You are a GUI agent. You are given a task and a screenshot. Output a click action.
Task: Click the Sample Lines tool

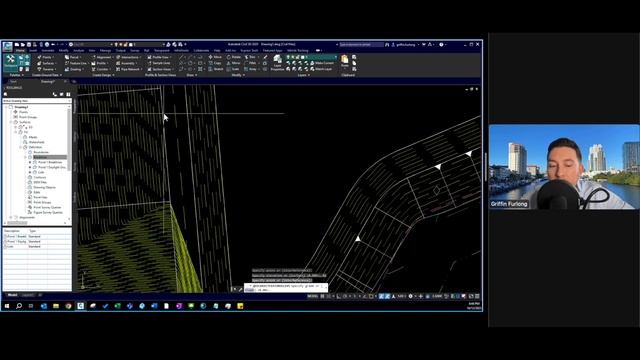[159, 63]
